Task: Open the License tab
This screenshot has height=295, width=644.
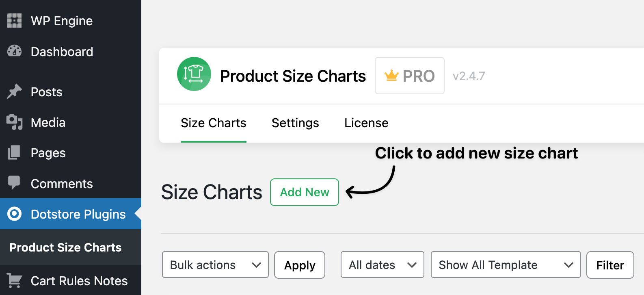Action: click(x=366, y=123)
